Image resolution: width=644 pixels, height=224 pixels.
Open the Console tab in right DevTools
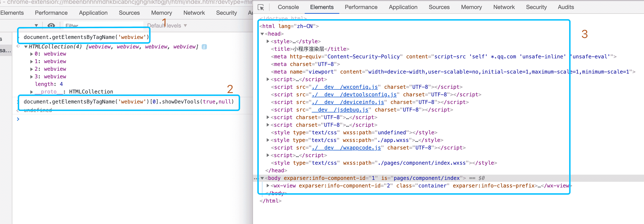coord(288,7)
